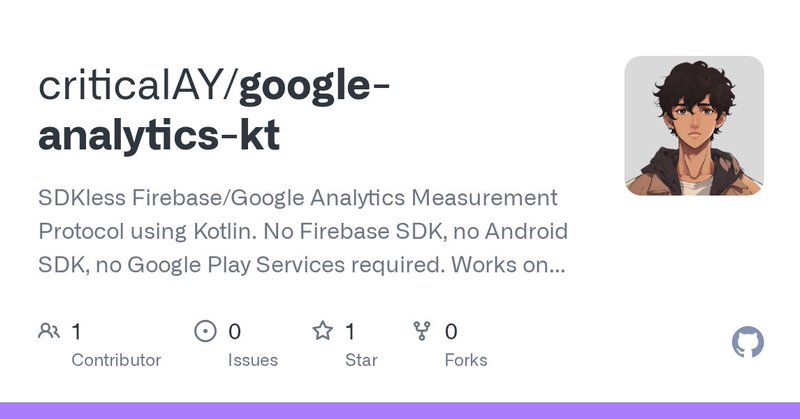Click the purple language bar at bottom
The image size is (800, 419).
[x=400, y=410]
